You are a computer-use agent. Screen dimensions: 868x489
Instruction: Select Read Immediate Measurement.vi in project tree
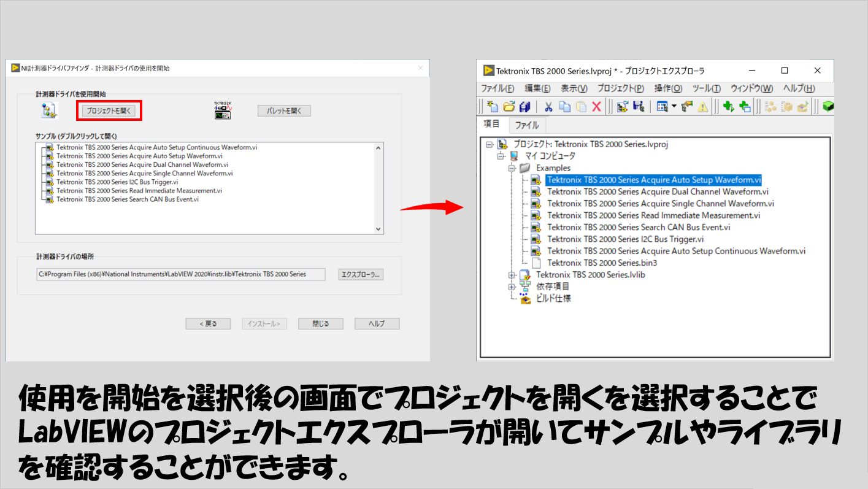(x=654, y=215)
